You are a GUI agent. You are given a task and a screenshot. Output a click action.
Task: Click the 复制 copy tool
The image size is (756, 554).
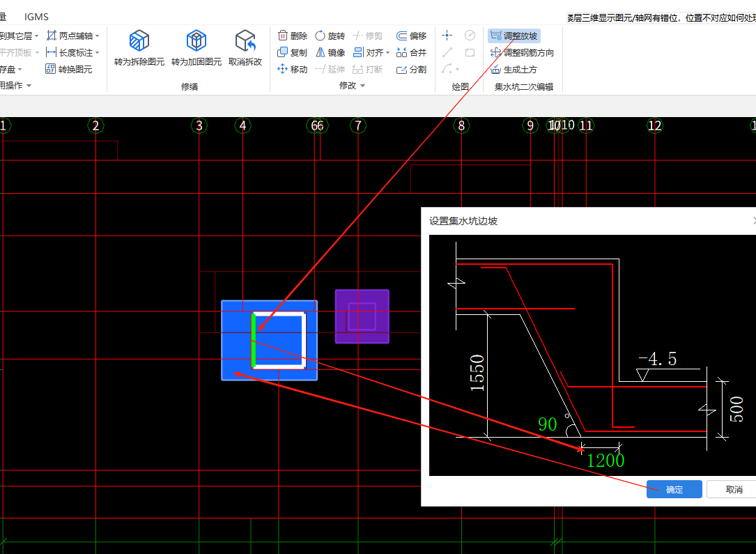click(292, 52)
